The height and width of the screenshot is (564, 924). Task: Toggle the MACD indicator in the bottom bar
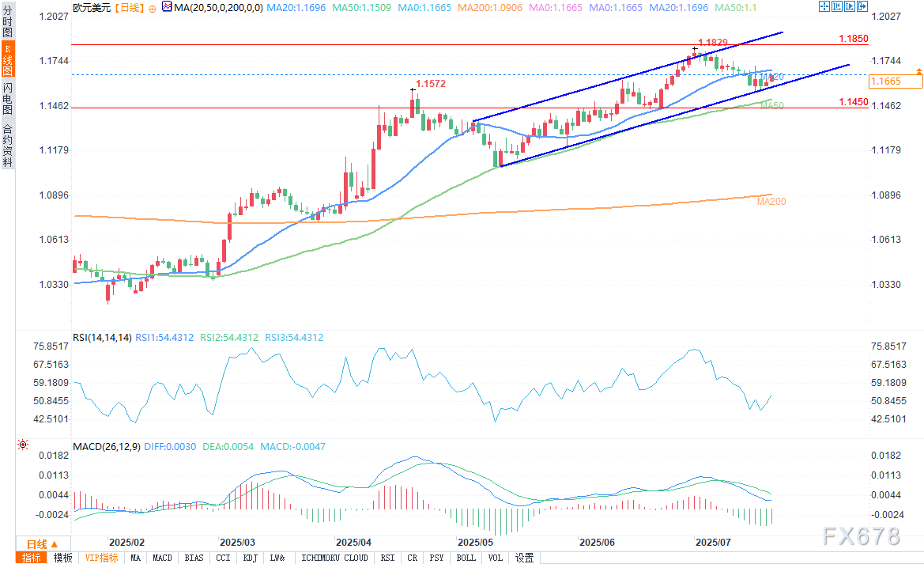162,558
